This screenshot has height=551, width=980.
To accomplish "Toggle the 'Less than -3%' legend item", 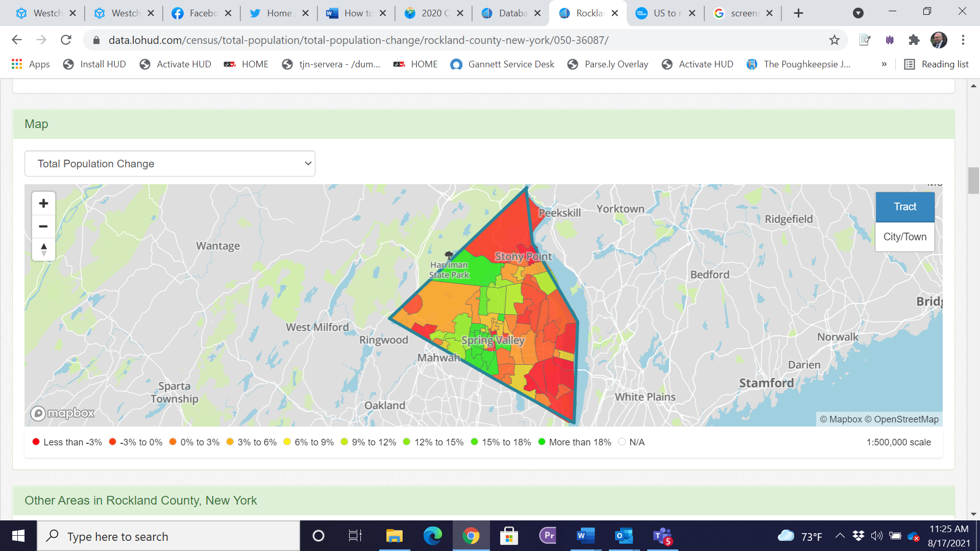I will coord(67,442).
